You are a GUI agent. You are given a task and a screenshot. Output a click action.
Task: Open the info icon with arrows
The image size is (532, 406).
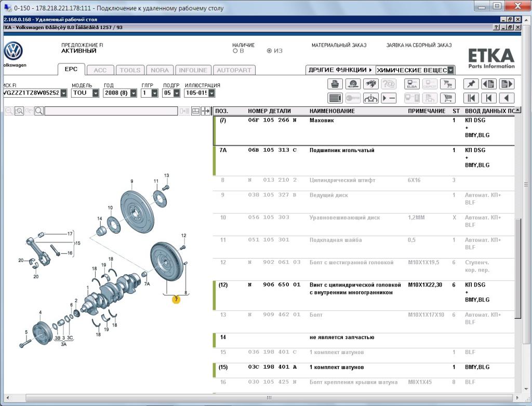click(371, 98)
